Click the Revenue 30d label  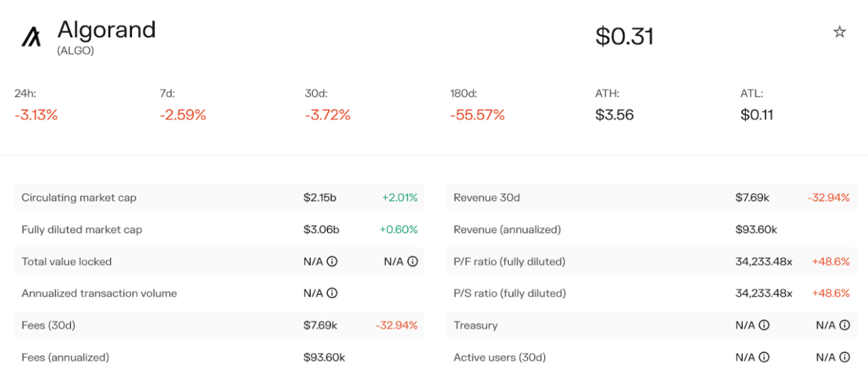486,198
